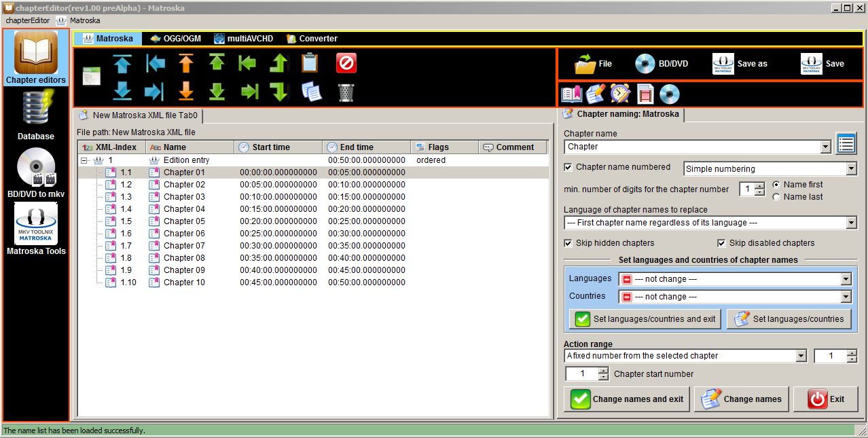Click the blue left-to-edge arrow icon
This screenshot has height=438, width=868.
click(x=155, y=63)
